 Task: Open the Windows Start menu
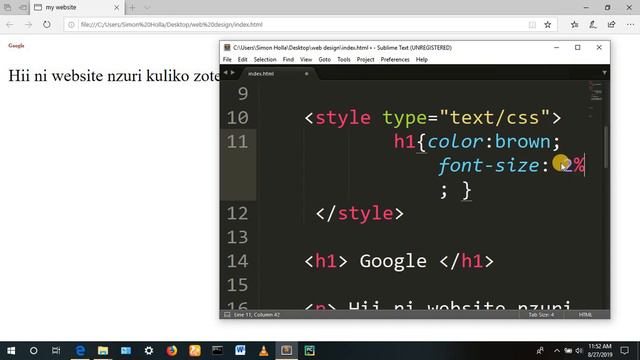(x=11, y=351)
